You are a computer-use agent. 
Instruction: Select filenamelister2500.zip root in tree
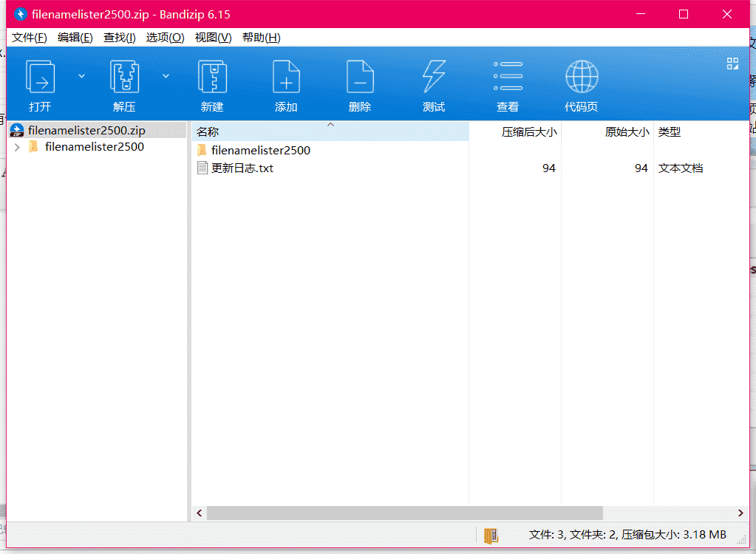click(x=98, y=131)
